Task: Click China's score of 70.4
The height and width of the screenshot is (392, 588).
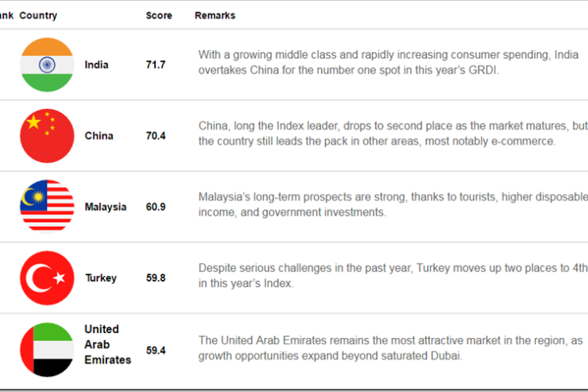Action: pos(156,136)
